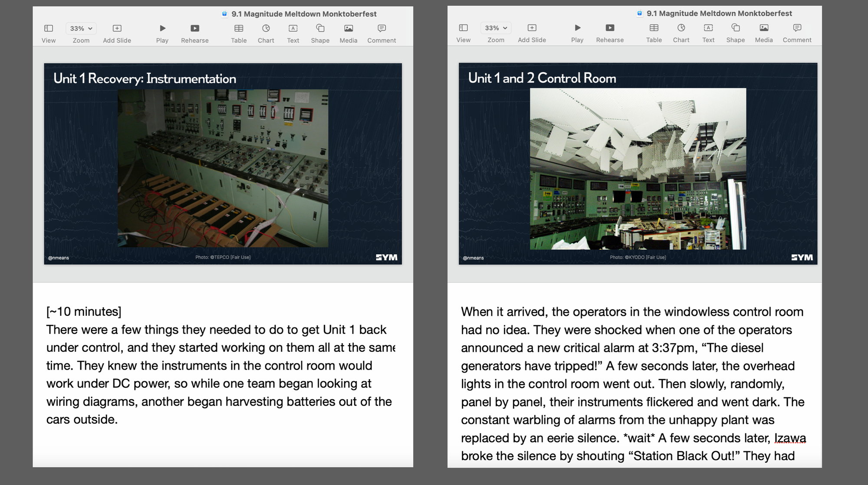The height and width of the screenshot is (485, 868).
Task: Click photo credit TEPCO Fair Use
Action: coord(223,257)
